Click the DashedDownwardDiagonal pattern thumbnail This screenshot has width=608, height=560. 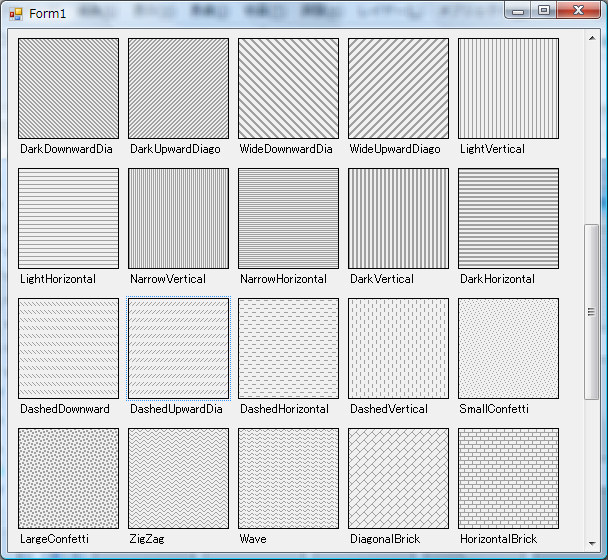[68, 348]
